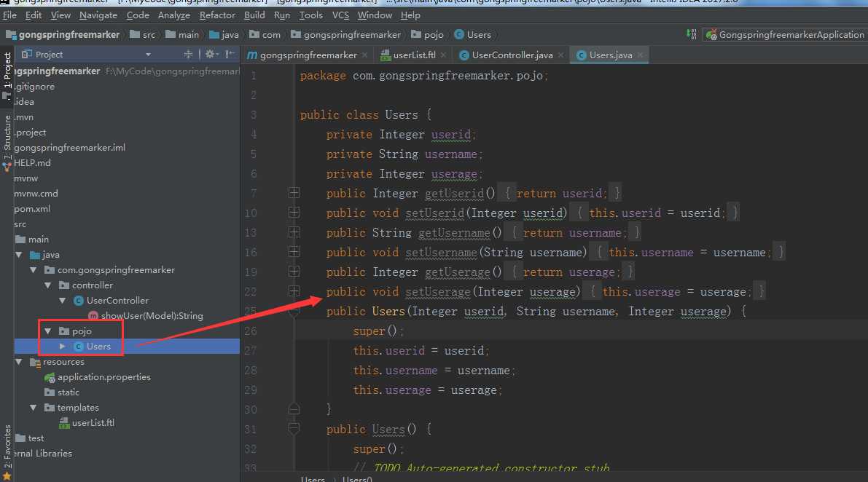Click pojo breadcrumb in navigation bar

coord(428,35)
